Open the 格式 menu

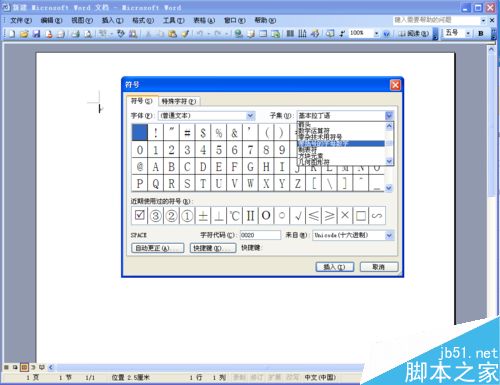coord(143,21)
